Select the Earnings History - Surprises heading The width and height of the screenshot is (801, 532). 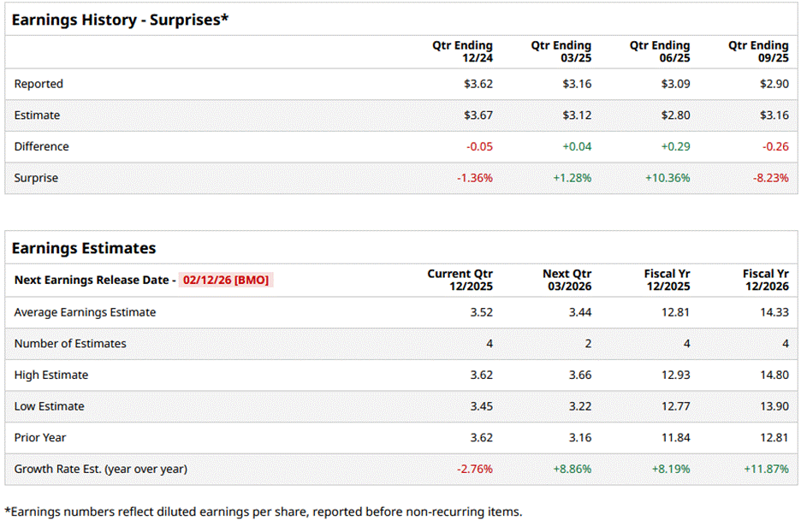(120, 20)
